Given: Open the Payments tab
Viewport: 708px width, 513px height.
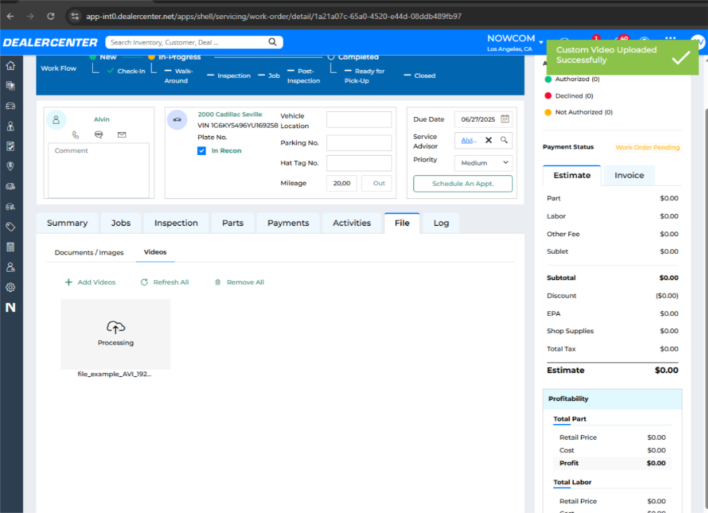Looking at the screenshot, I should (288, 223).
